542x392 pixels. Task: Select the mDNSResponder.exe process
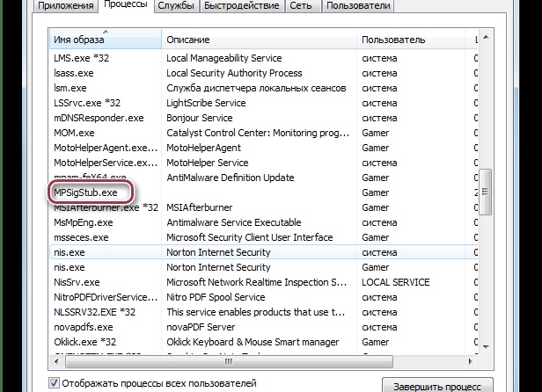pyautogui.click(x=264, y=118)
